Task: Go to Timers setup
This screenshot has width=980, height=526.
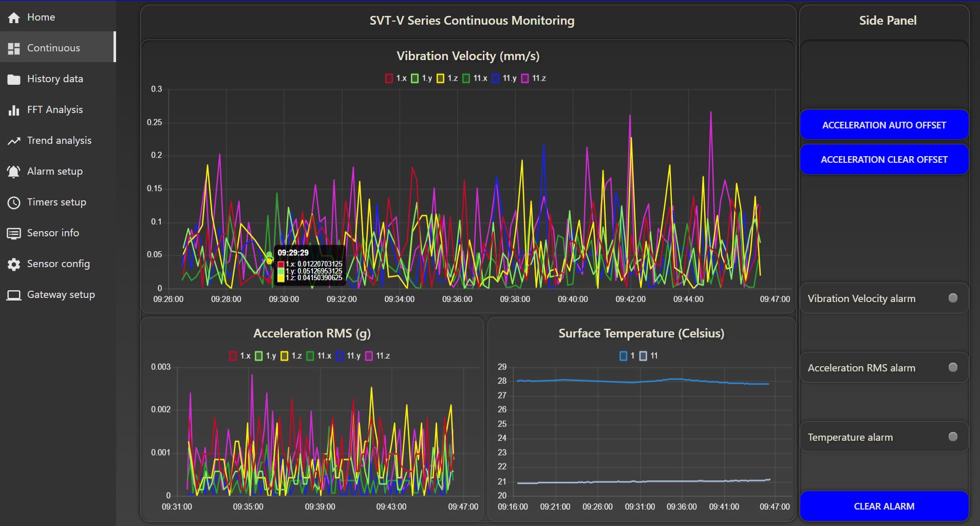Action: [58, 202]
